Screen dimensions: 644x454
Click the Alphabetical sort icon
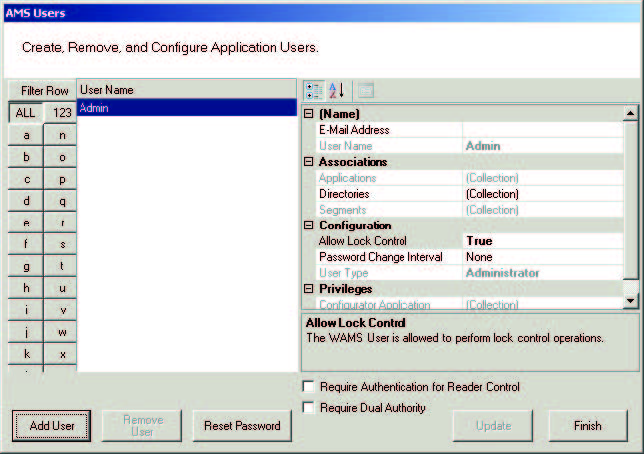pyautogui.click(x=336, y=91)
